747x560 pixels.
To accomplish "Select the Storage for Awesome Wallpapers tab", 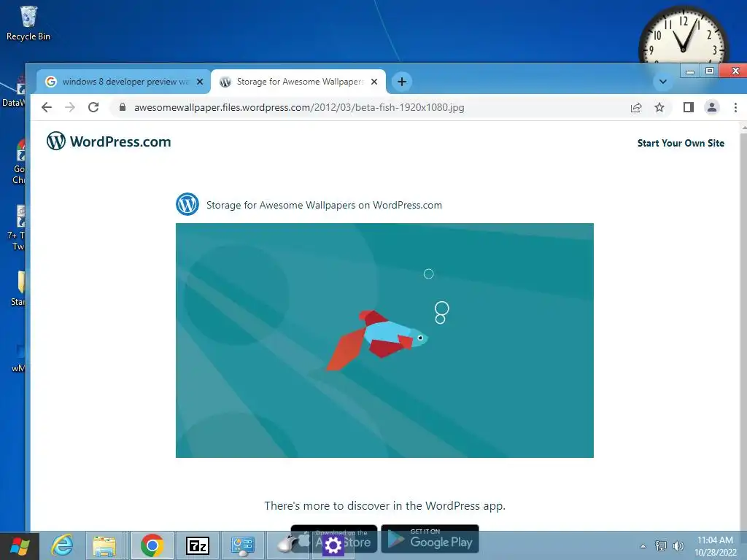I will (x=298, y=82).
